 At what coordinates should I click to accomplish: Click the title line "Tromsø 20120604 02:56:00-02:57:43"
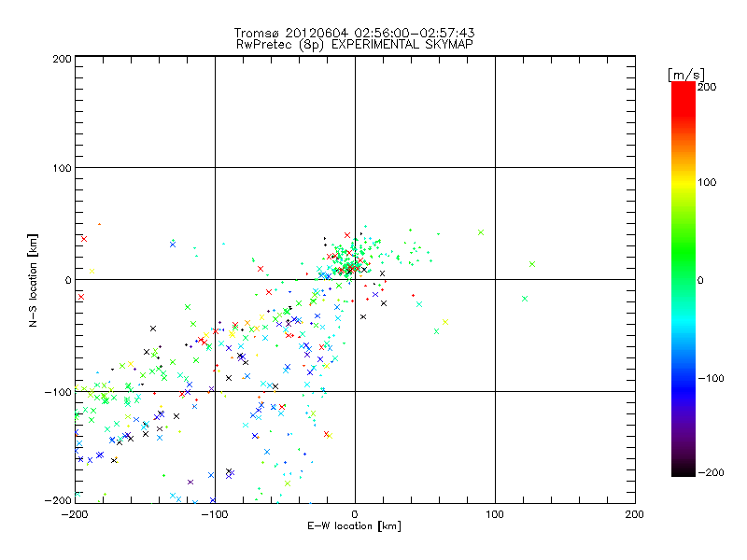[x=354, y=33]
